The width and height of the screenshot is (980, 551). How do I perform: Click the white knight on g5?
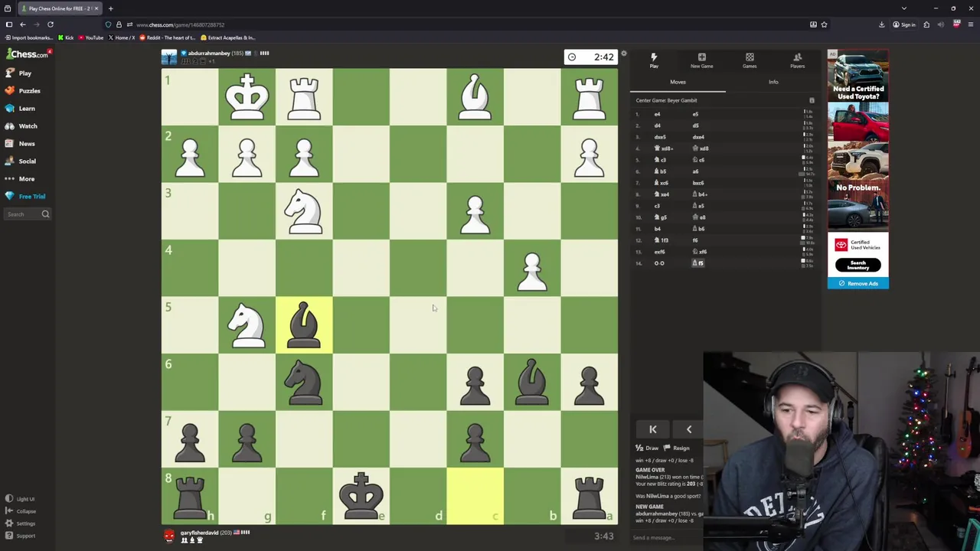247,325
